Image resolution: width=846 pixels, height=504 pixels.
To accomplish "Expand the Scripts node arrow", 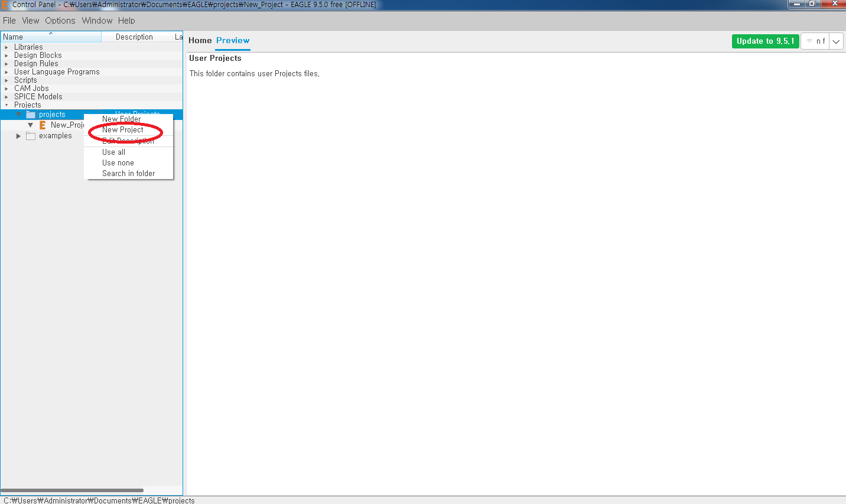I will [x=6, y=80].
